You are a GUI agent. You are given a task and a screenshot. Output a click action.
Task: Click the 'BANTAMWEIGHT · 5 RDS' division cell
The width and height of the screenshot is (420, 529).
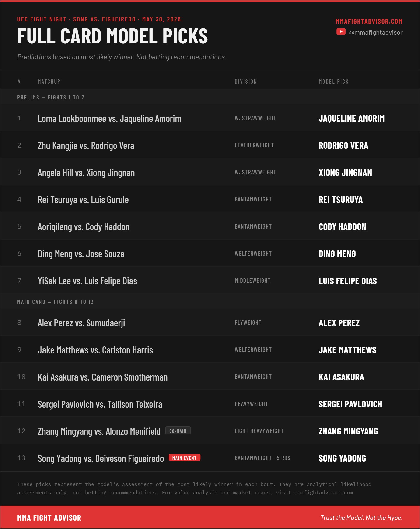(262, 458)
